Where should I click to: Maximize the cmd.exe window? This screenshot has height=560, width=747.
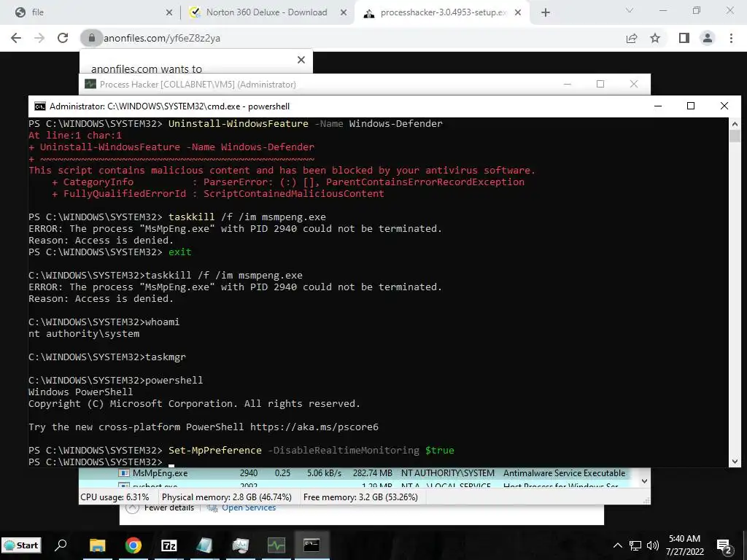tap(691, 106)
